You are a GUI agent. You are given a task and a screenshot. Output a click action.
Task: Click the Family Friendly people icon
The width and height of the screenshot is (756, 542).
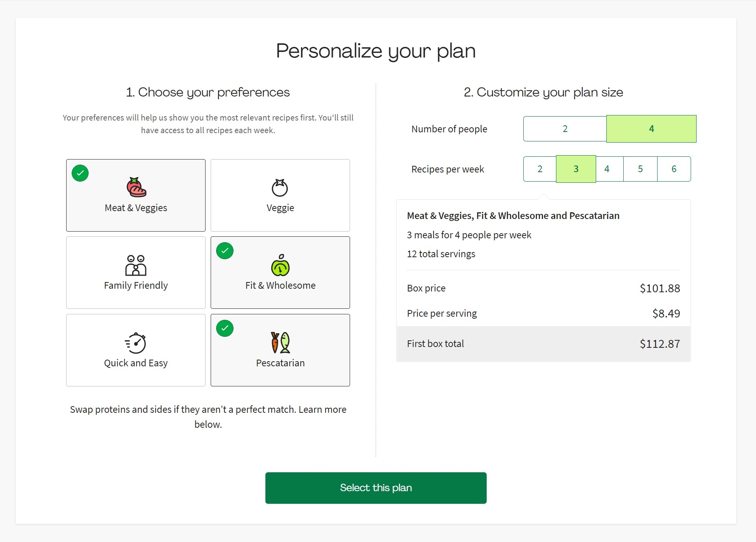point(135,265)
